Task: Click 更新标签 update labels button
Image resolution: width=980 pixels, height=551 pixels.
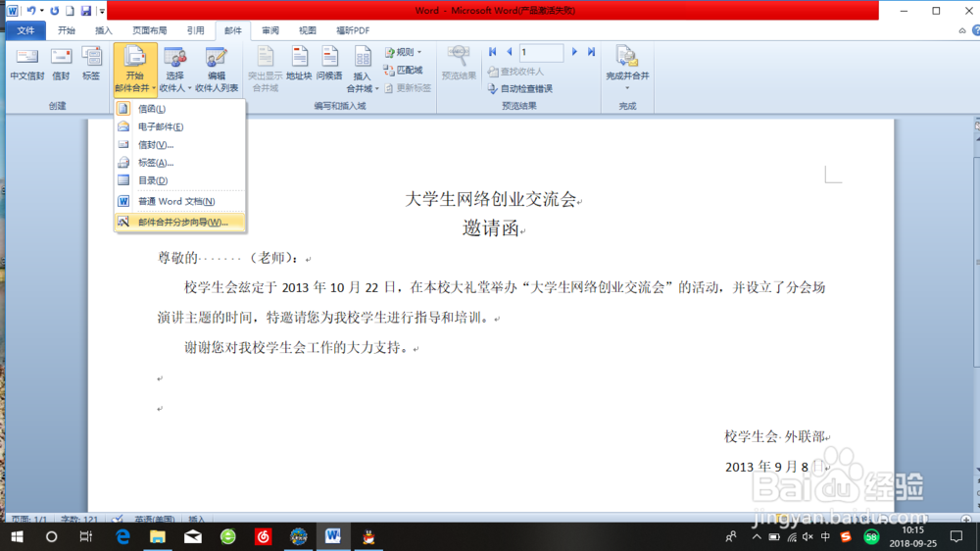Action: pyautogui.click(x=408, y=88)
